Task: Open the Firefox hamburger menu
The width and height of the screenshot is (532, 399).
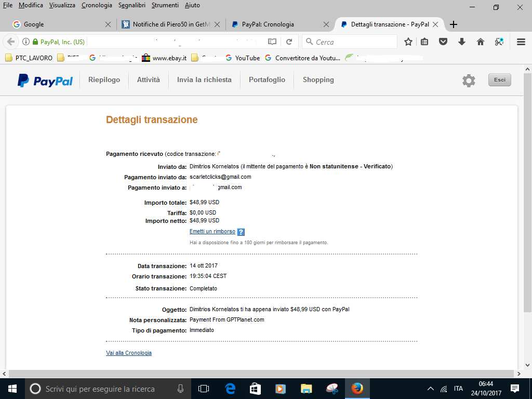Action: 521,42
